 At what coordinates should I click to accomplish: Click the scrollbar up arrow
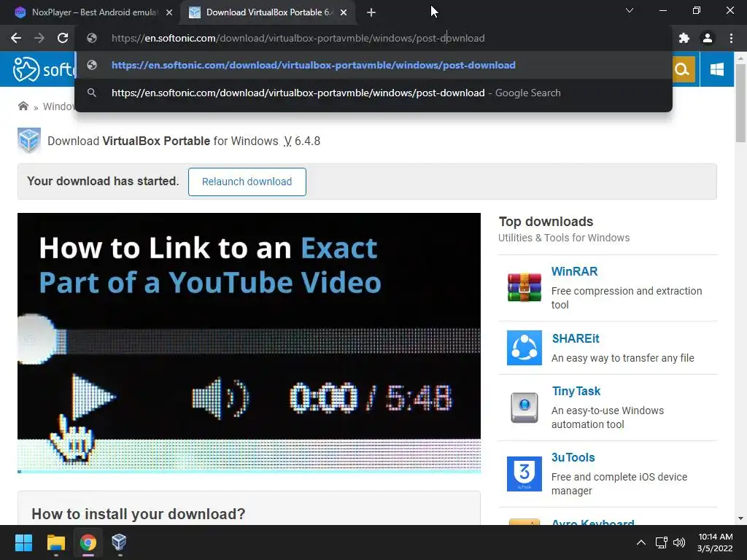pyautogui.click(x=740, y=58)
